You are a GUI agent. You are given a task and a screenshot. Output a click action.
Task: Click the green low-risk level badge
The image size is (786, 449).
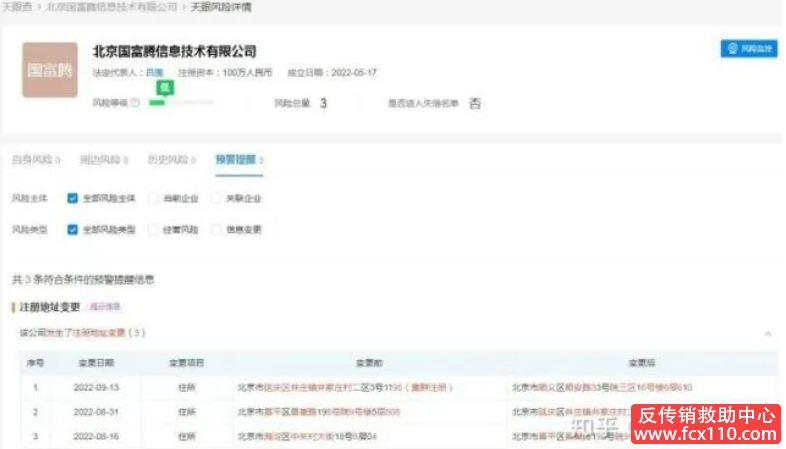[x=165, y=88]
